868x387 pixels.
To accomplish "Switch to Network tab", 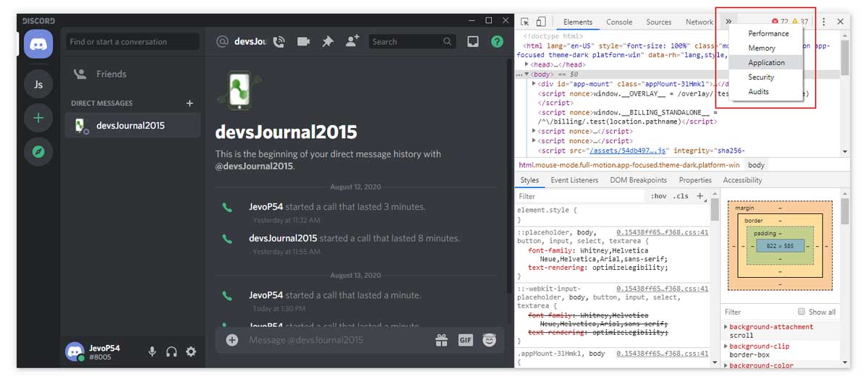I will click(x=699, y=22).
